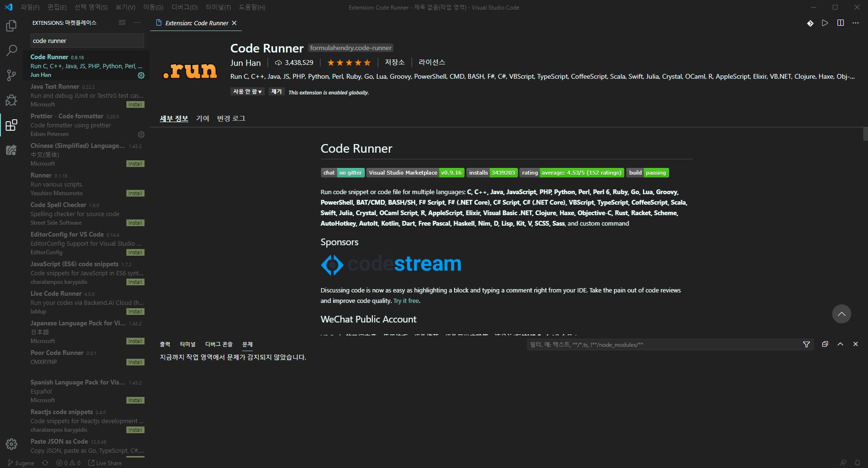Install Java Test Runner extension
This screenshot has width=868, height=468.
135,104
